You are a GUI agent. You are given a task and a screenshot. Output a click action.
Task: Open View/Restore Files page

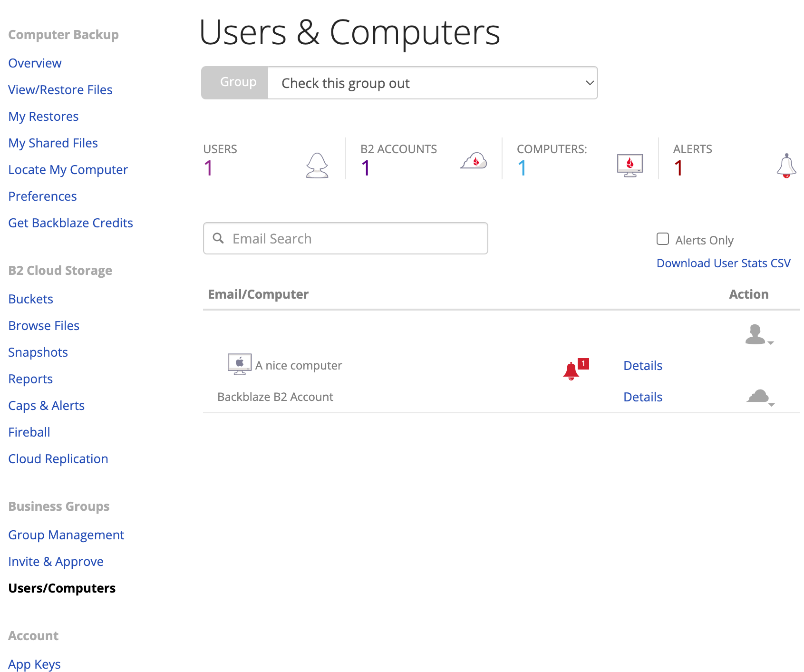point(60,89)
